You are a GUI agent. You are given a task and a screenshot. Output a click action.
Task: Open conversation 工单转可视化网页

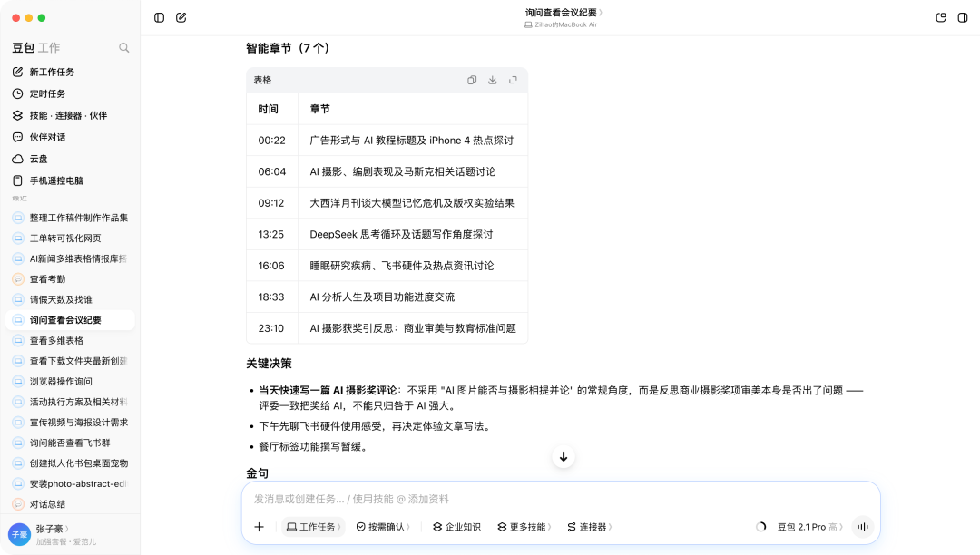coord(70,239)
